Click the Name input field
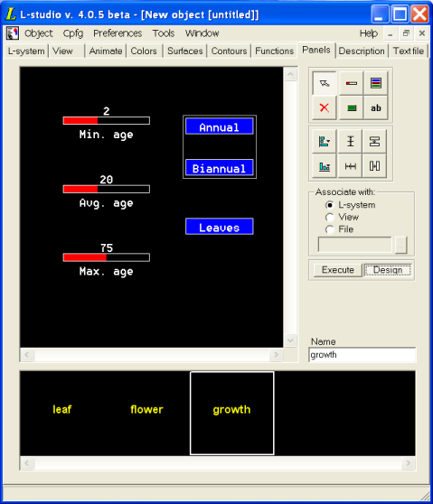The height and width of the screenshot is (504, 433). pos(362,355)
